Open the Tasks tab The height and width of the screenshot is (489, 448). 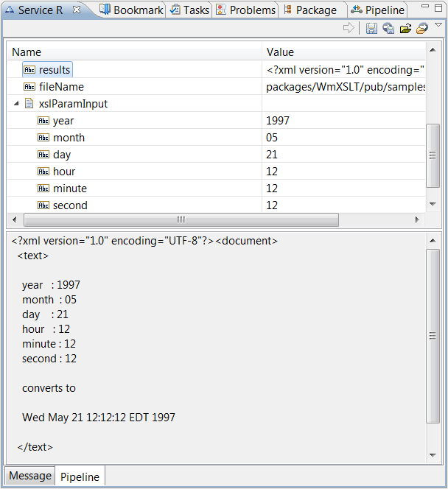189,10
